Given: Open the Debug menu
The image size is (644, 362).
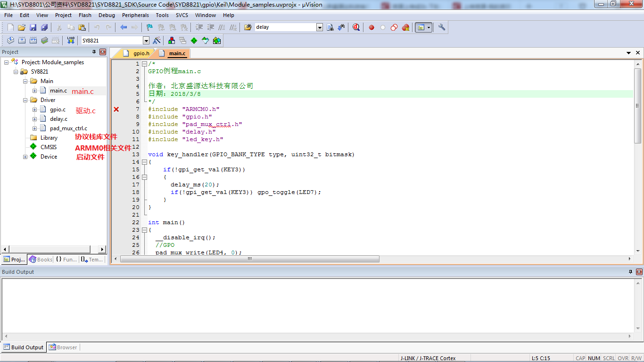Looking at the screenshot, I should click(107, 15).
